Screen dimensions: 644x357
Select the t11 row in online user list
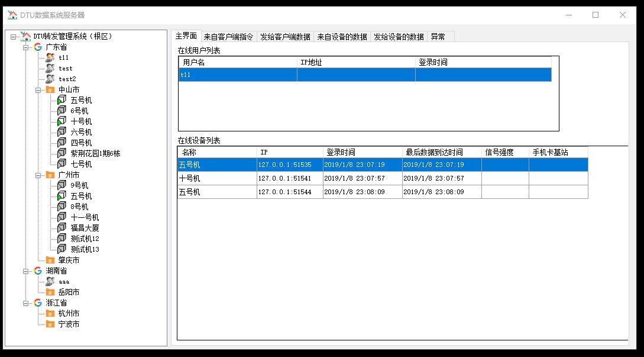click(x=365, y=75)
